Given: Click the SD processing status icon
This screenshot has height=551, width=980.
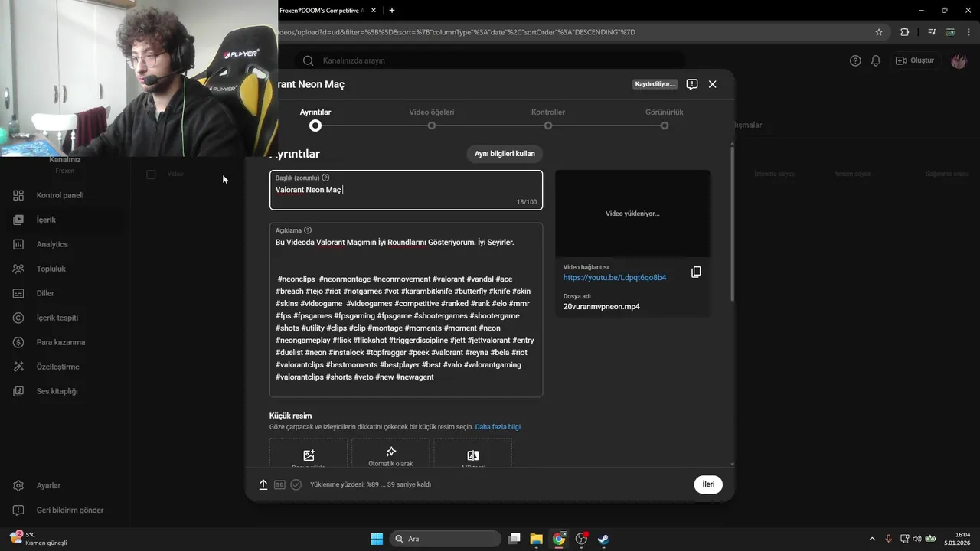Looking at the screenshot, I should [279, 484].
